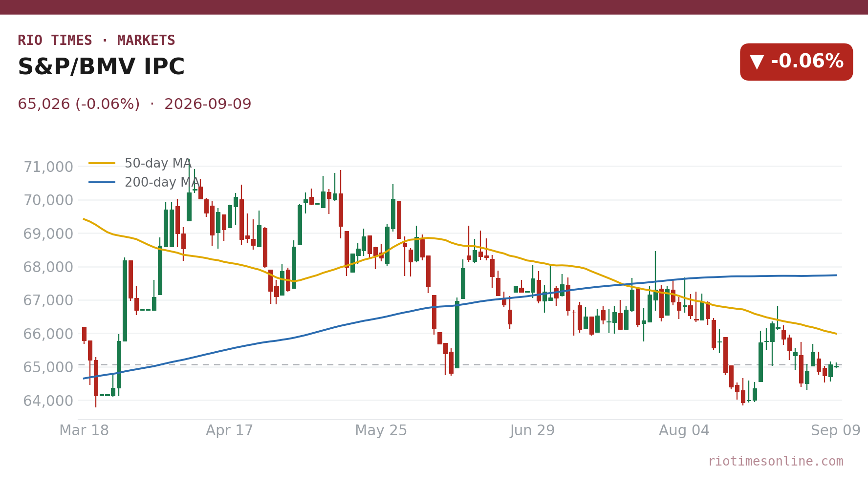
Task: Click the riotimesonline.com source link
Action: click(x=776, y=461)
